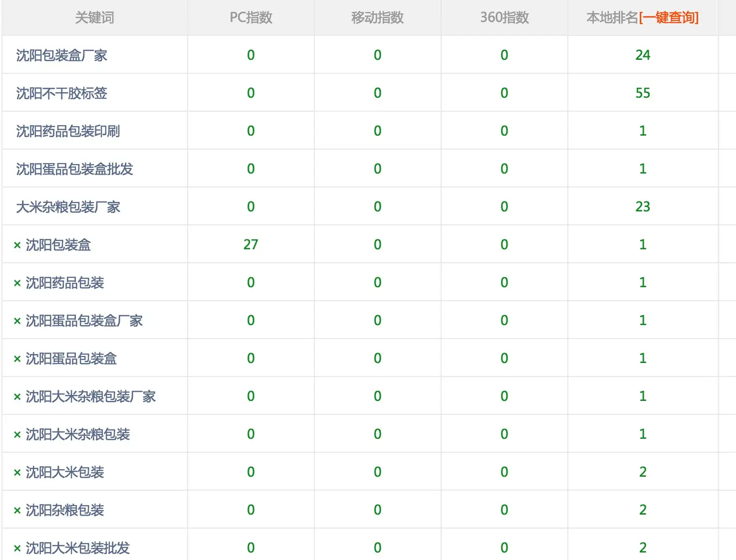Click the 沈阳大米包装 keyword text
Image resolution: width=736 pixels, height=560 pixels.
64,472
